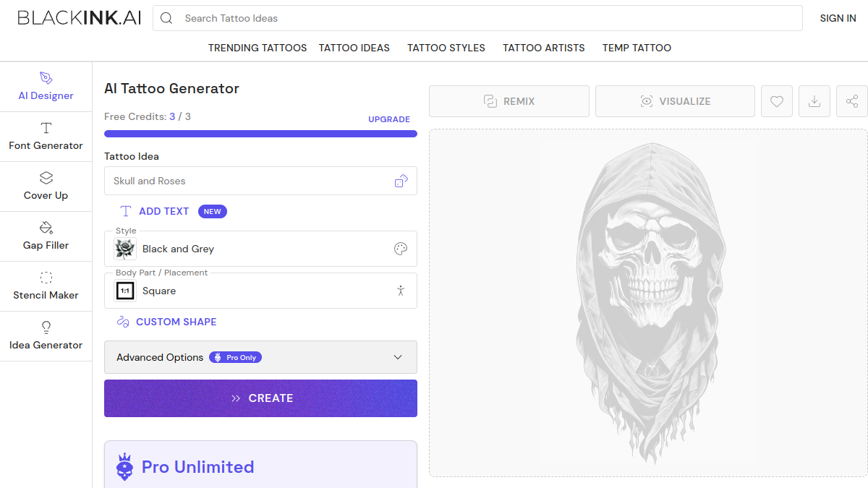Expand the Advanced Options section

point(260,357)
